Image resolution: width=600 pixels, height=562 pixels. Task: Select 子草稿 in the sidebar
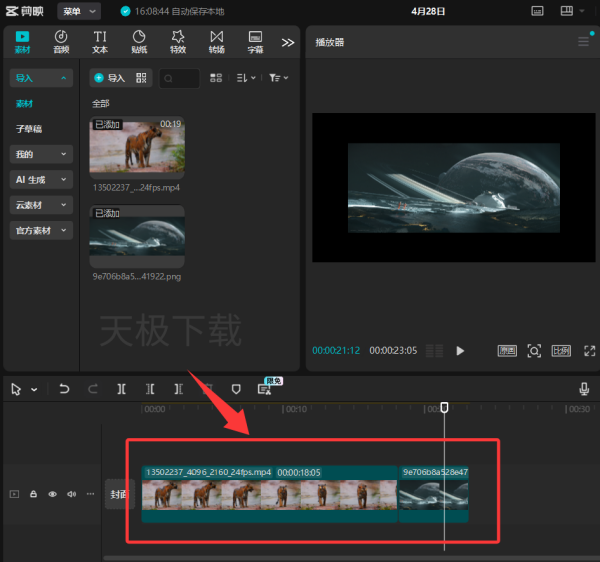coord(29,129)
